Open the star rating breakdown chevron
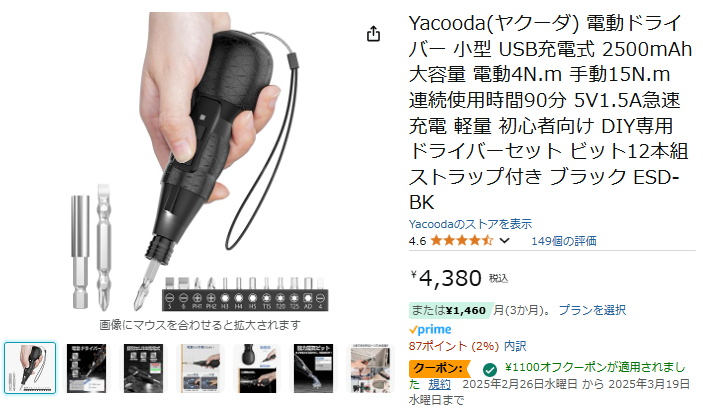Viewport: 703px width, 408px height. click(x=504, y=241)
